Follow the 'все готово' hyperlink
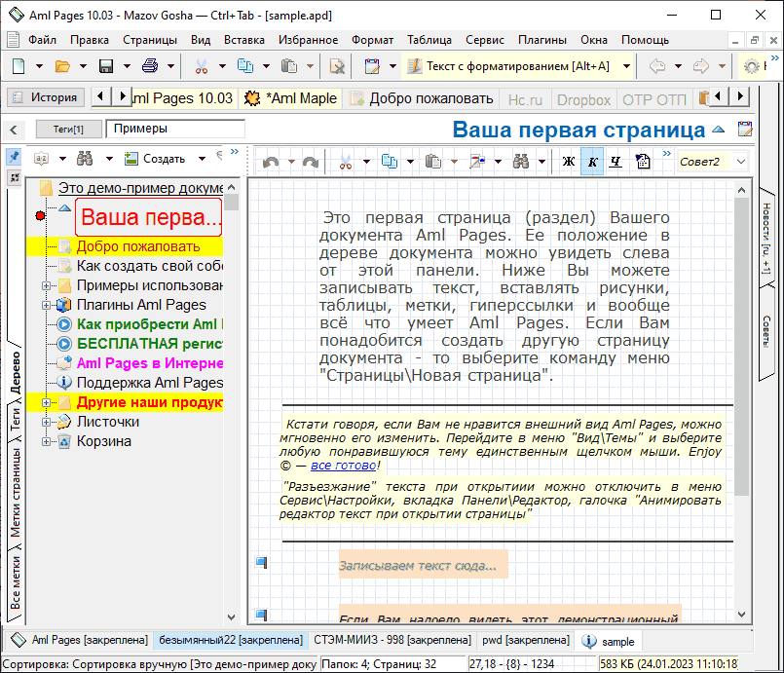Image resolution: width=784 pixels, height=673 pixels. coord(344,466)
